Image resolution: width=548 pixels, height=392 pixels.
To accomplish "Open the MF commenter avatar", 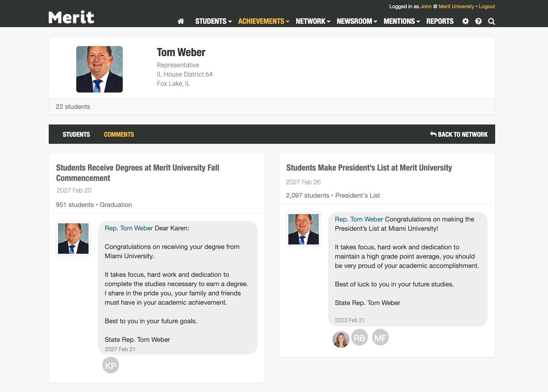I will click(x=380, y=337).
